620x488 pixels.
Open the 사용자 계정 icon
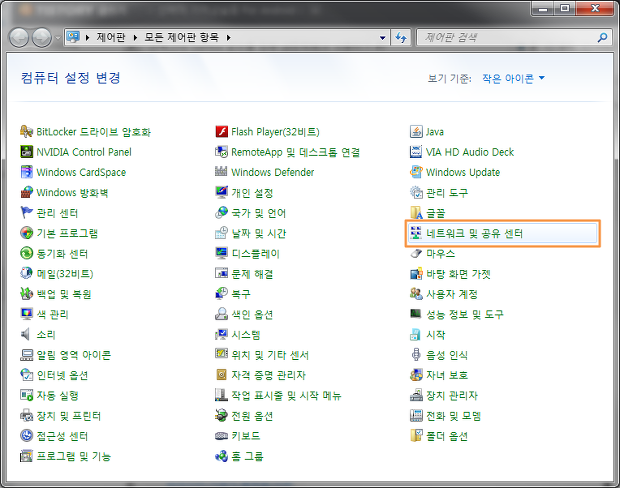point(416,294)
